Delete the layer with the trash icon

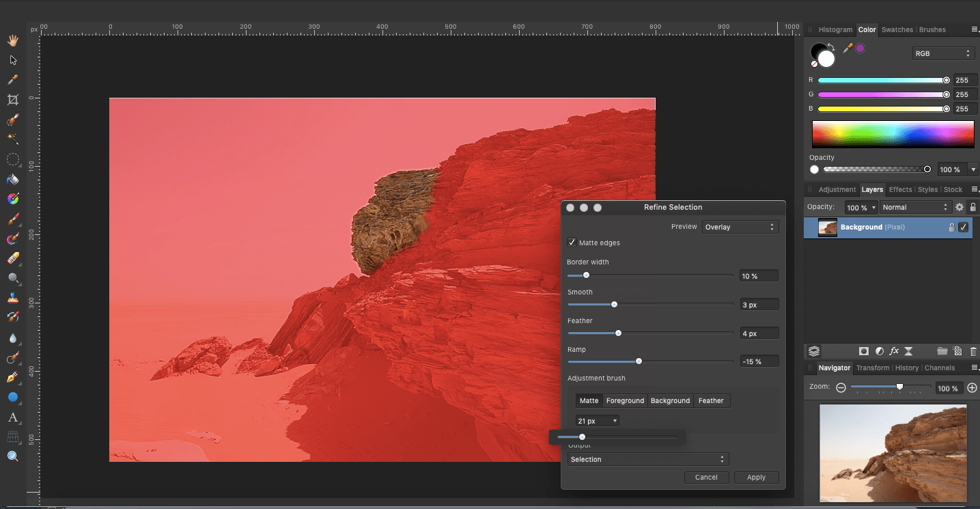973,351
